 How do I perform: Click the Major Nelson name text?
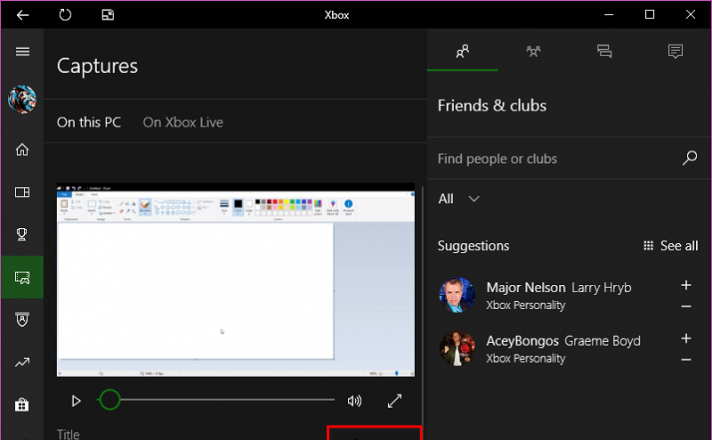(526, 287)
